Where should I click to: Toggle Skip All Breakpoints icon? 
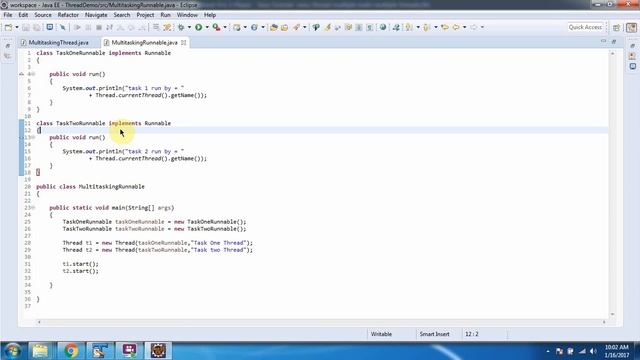point(63,27)
